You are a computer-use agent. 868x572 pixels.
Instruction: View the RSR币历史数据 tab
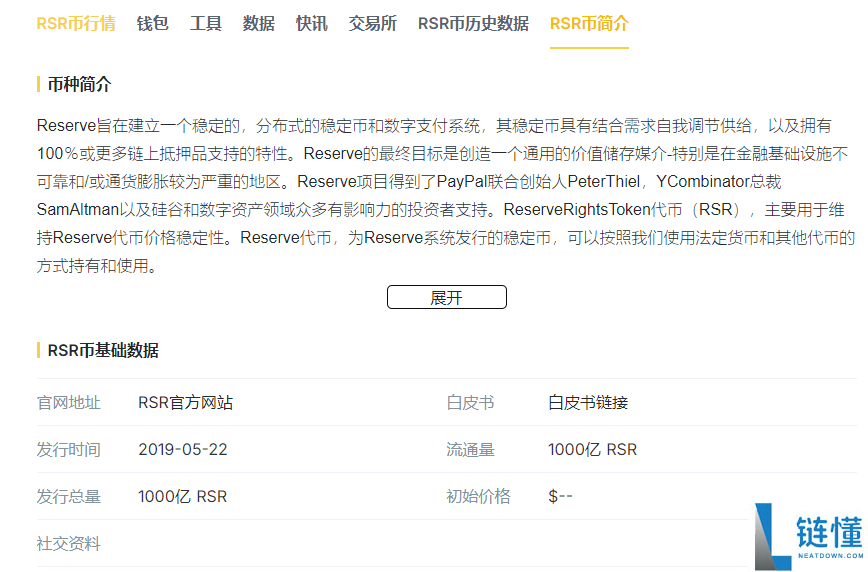click(473, 24)
